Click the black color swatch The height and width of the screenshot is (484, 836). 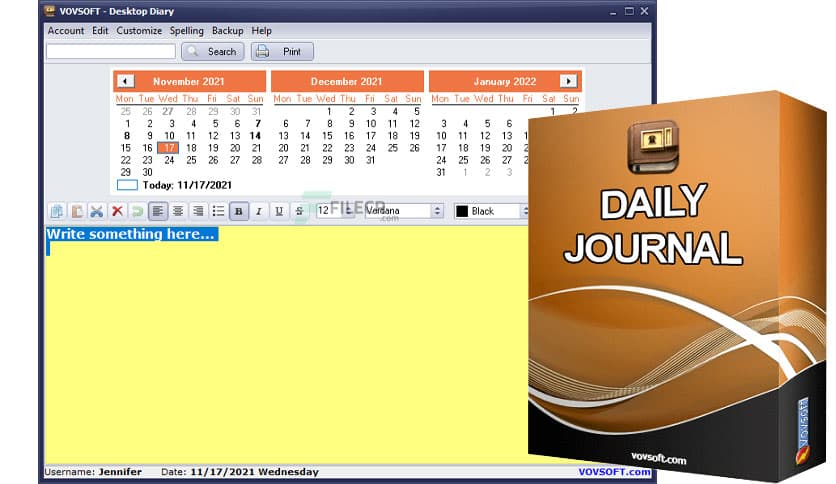(462, 211)
